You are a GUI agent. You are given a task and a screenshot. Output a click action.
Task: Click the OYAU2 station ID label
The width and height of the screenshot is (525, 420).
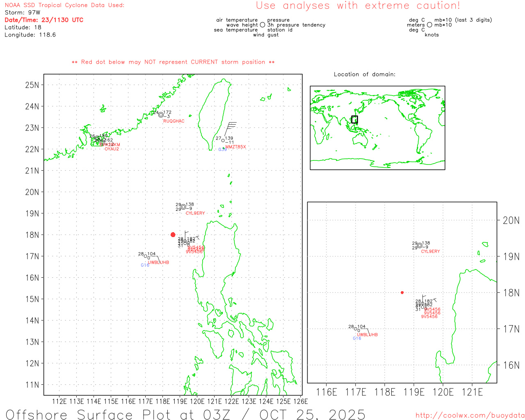(112, 149)
